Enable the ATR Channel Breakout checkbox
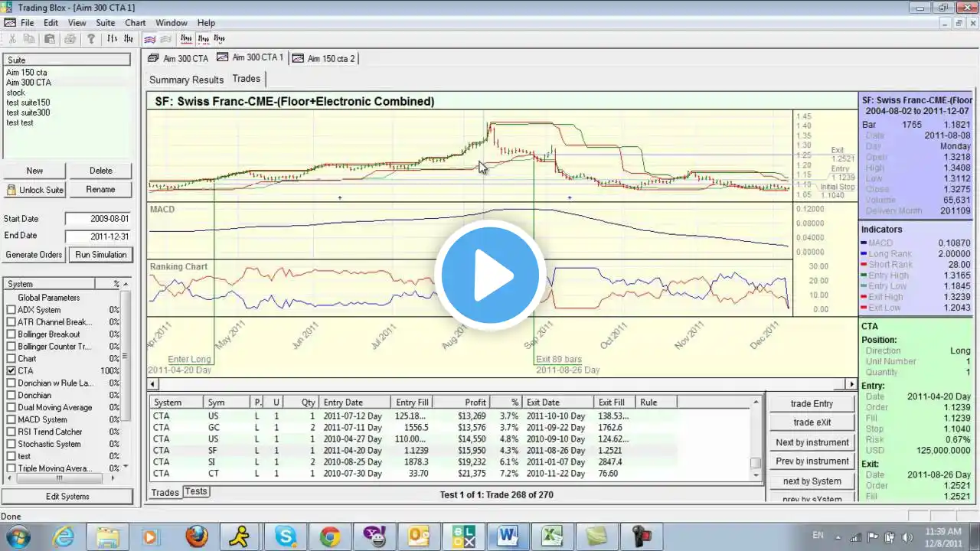Image resolution: width=980 pixels, height=551 pixels. coord(11,322)
